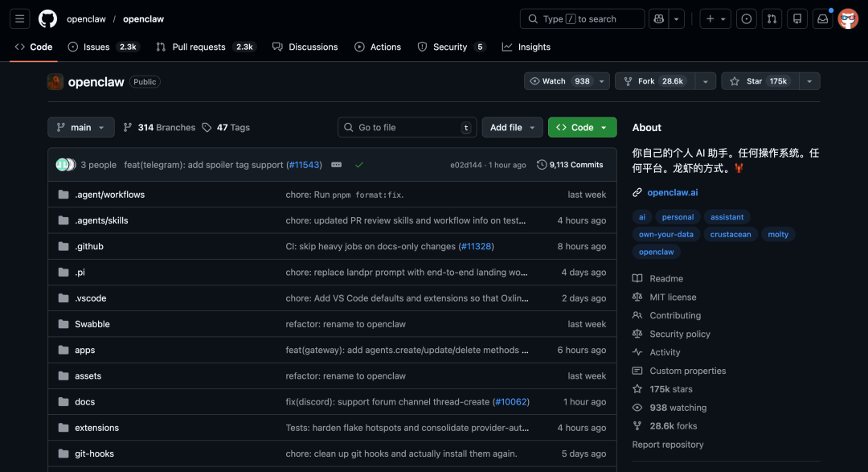Click the Go to file search box
Image resolution: width=868 pixels, height=472 pixels.
407,127
